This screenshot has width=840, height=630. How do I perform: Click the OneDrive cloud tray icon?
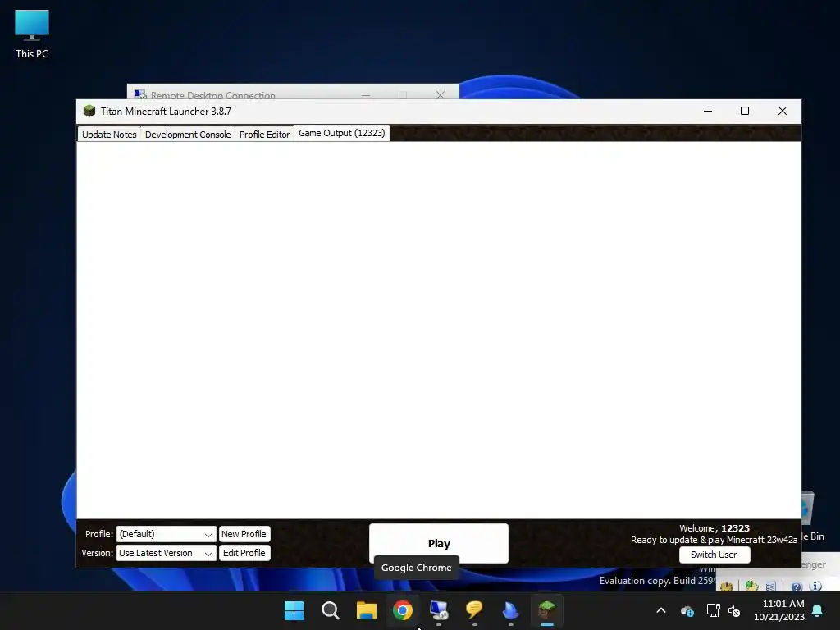point(687,610)
